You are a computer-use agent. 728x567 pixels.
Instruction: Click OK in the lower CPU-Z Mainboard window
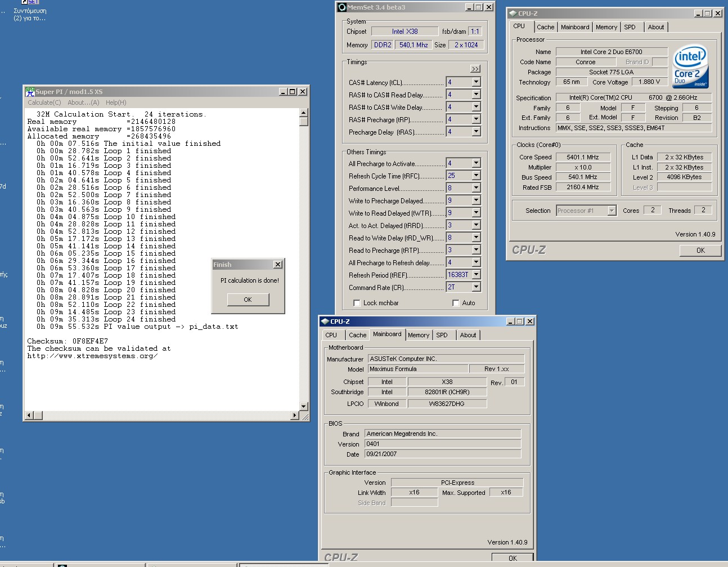click(x=513, y=558)
